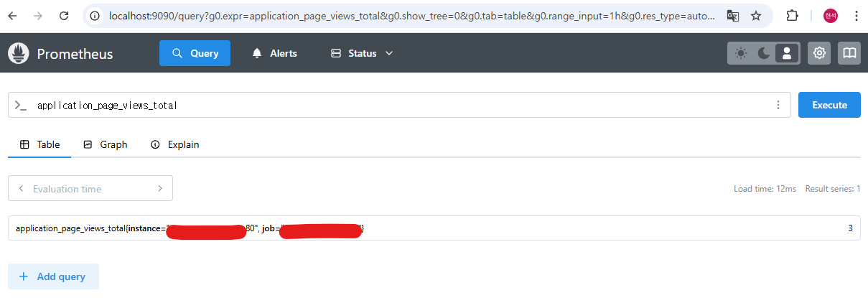Add another query panel
Screen dimensions: 868x298
53,276
